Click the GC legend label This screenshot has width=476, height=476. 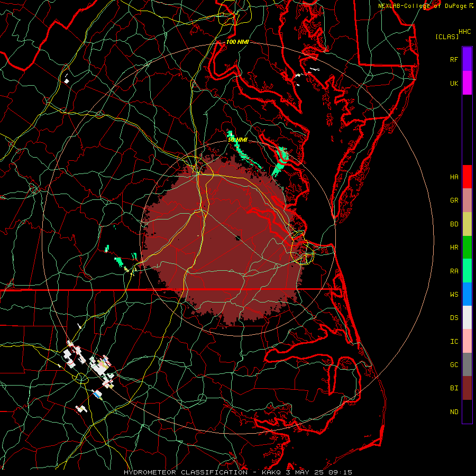(454, 365)
